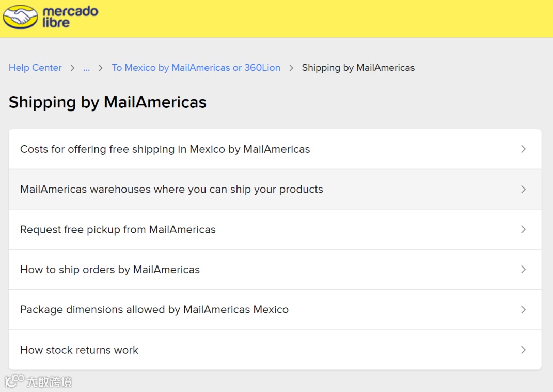Image resolution: width=553 pixels, height=392 pixels.
Task: Click chevron arrow on How stock returns work row
Action: [x=523, y=350]
